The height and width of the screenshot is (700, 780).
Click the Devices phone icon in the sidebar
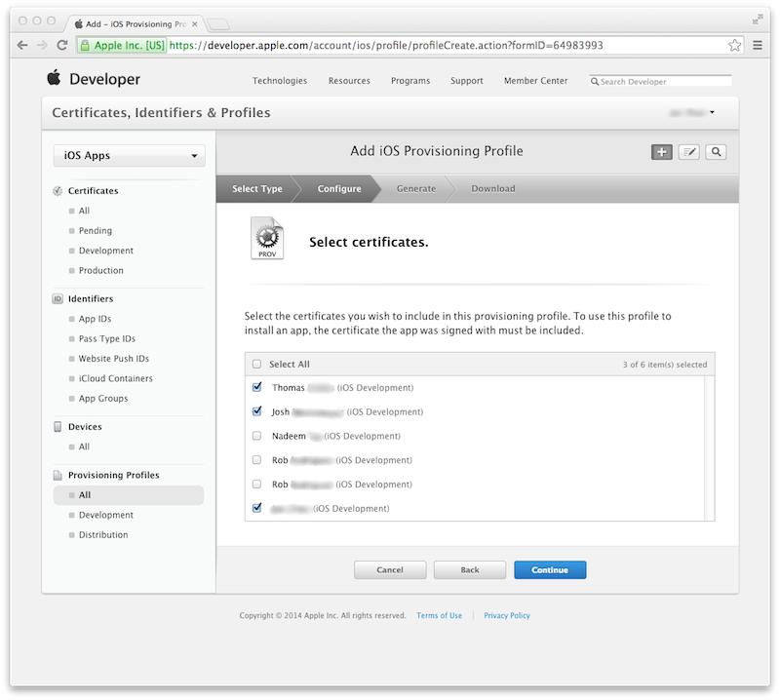[58, 426]
